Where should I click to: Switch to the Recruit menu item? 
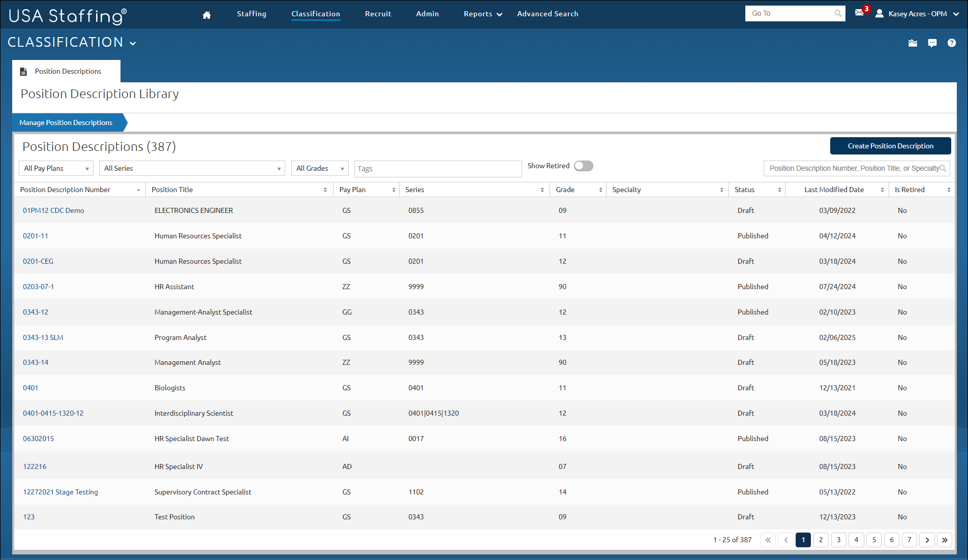(x=378, y=14)
